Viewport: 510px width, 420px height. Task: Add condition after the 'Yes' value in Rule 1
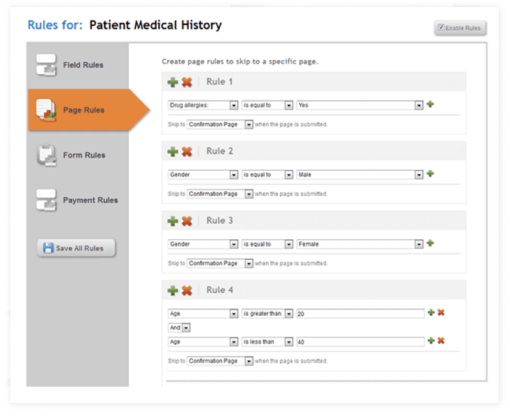tap(430, 104)
